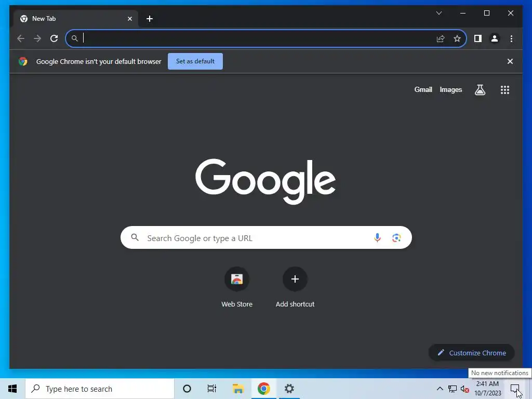The image size is (532, 399).
Task: Open the Chrome side panel
Action: (x=478, y=38)
